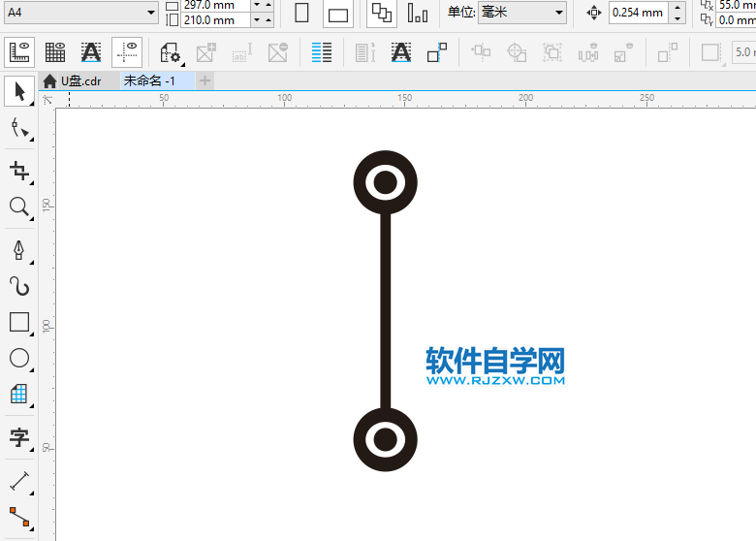Toggle show baseline grid A
The image size is (756, 541).
tap(91, 52)
